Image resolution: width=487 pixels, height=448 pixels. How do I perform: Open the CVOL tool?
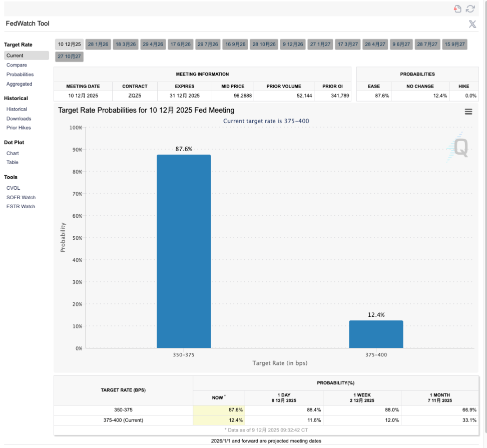[14, 188]
